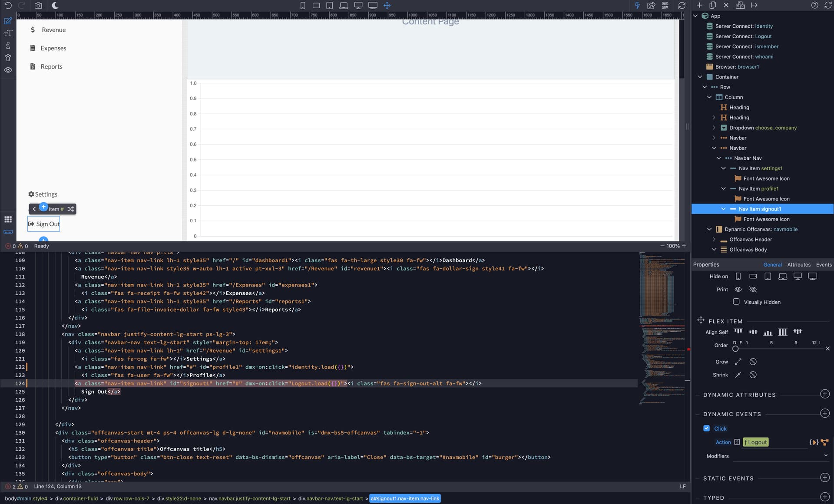Image resolution: width=834 pixels, height=504 pixels.
Task: Switch to the Events properties tab
Action: pyautogui.click(x=824, y=264)
